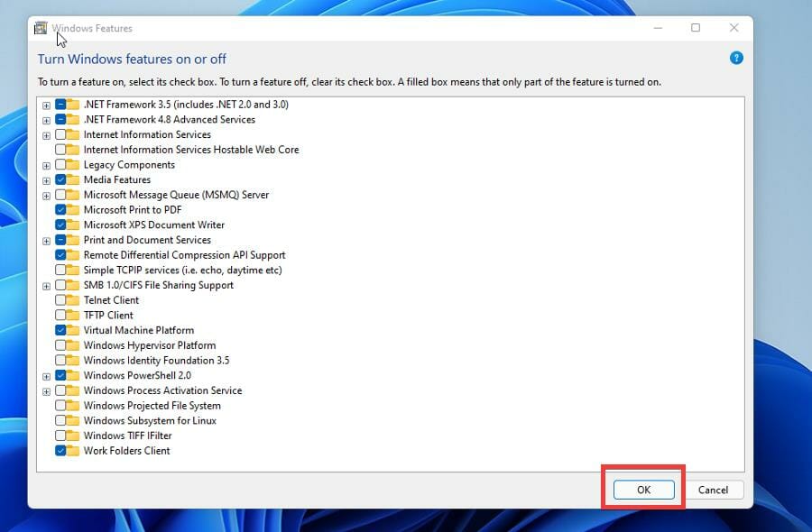Tick the Simple TCPIP services checkbox
The width and height of the screenshot is (812, 532).
click(60, 270)
